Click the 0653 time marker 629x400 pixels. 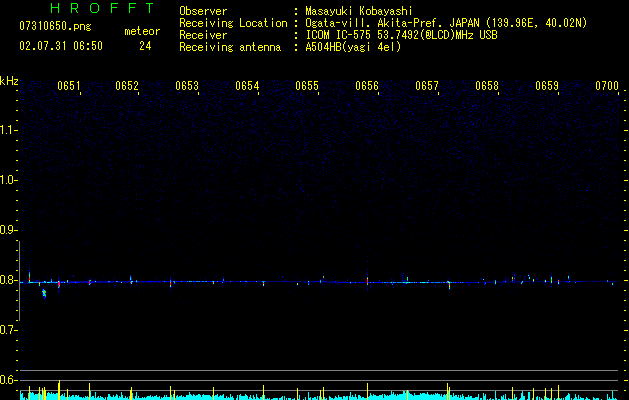187,86
